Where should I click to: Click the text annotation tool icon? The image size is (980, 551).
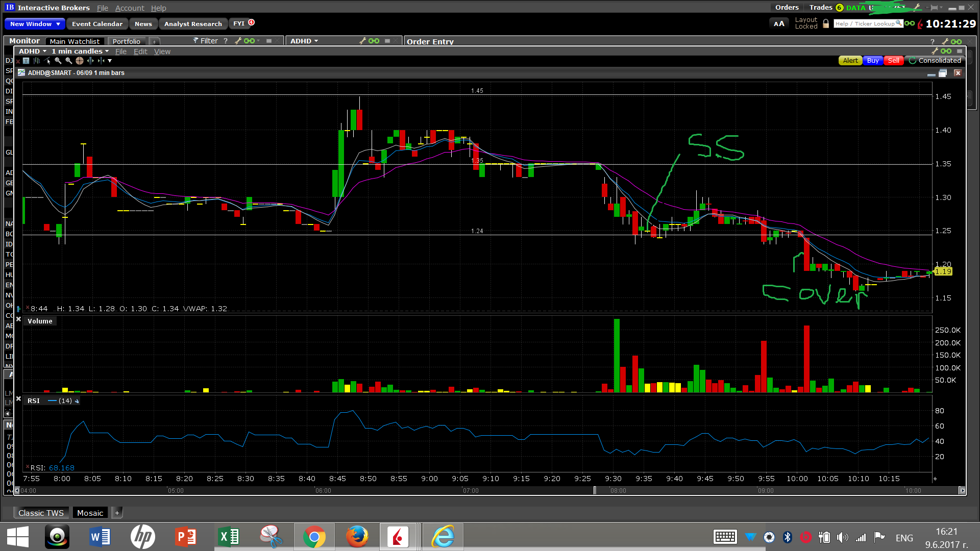pos(26,61)
